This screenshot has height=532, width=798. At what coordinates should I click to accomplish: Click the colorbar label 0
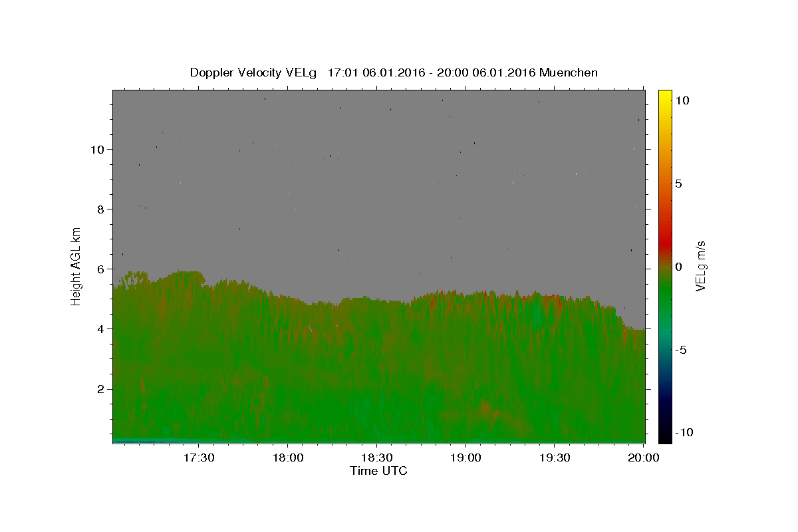[x=678, y=267]
